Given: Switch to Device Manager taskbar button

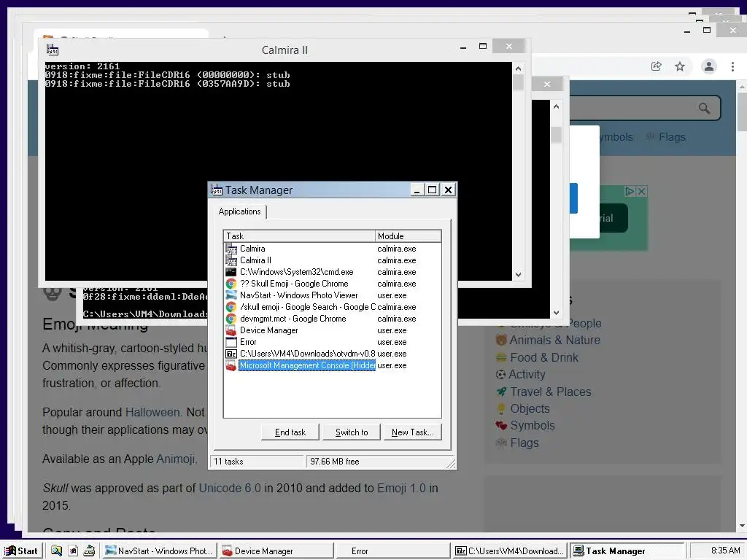Looking at the screenshot, I should click(x=276, y=551).
